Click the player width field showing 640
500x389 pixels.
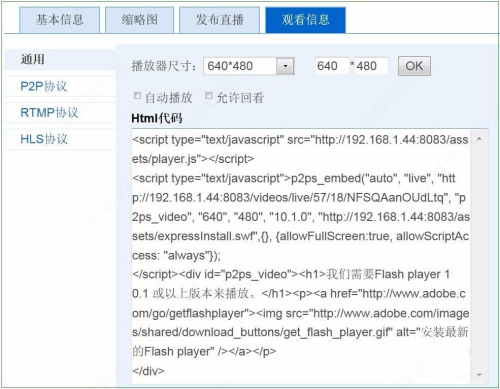332,66
